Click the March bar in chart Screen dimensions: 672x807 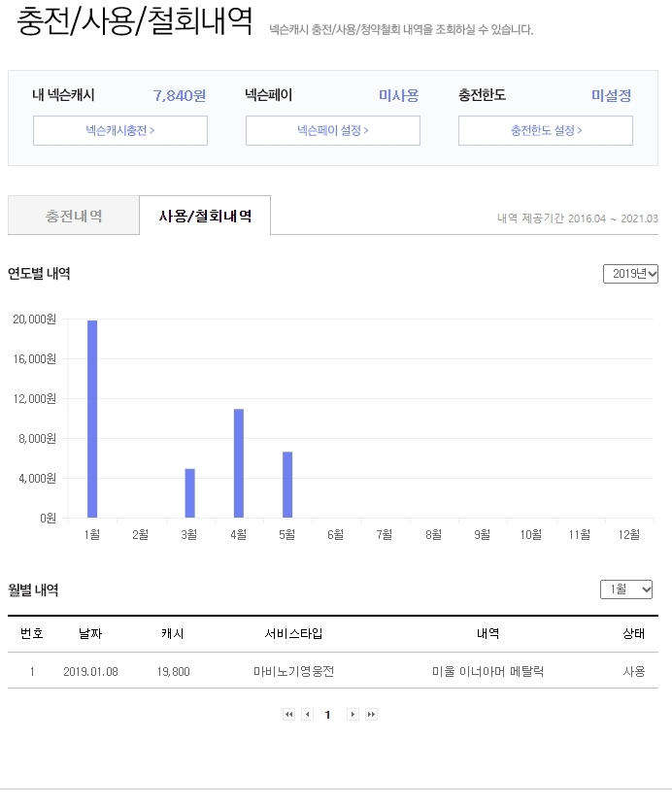pyautogui.click(x=190, y=493)
